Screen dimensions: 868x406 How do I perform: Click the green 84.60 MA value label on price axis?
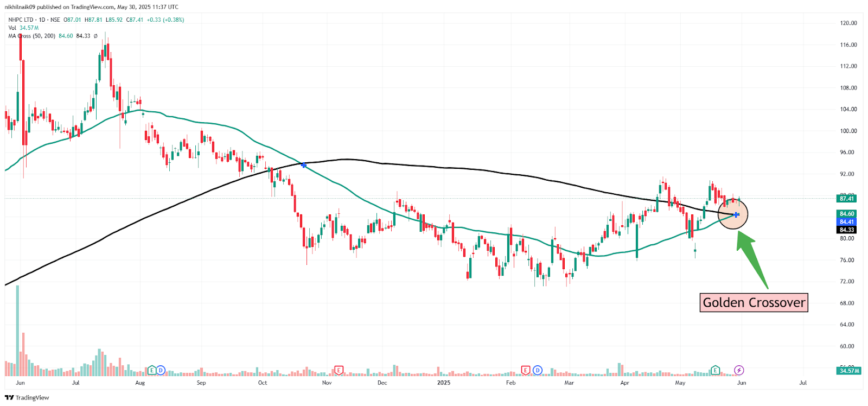[x=847, y=214]
